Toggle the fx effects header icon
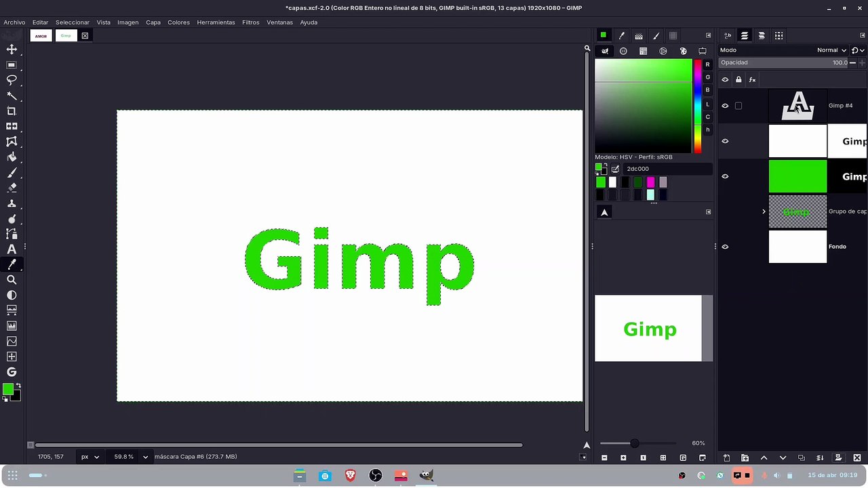Screen dimensions: 868x488 (x=752, y=80)
